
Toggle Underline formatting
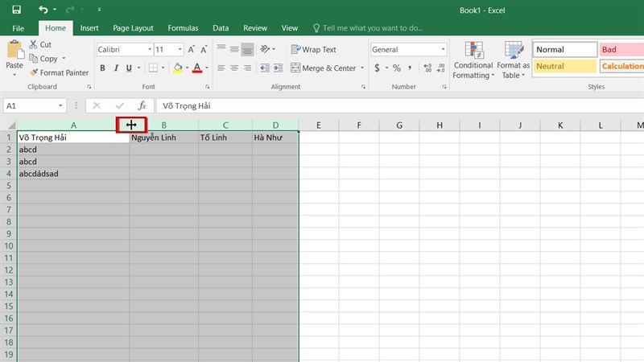[129, 68]
